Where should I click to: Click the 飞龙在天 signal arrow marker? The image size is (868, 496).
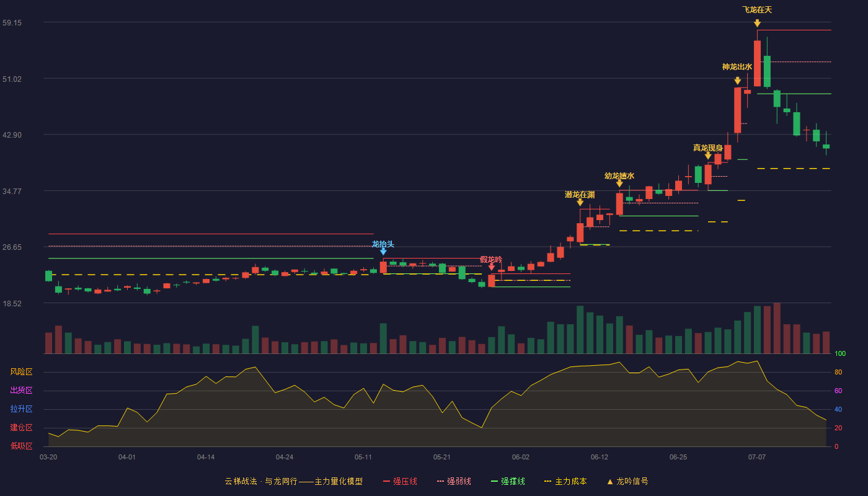(x=757, y=23)
